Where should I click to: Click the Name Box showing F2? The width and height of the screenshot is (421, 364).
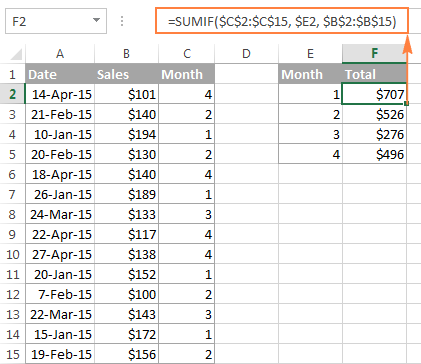pos(56,21)
